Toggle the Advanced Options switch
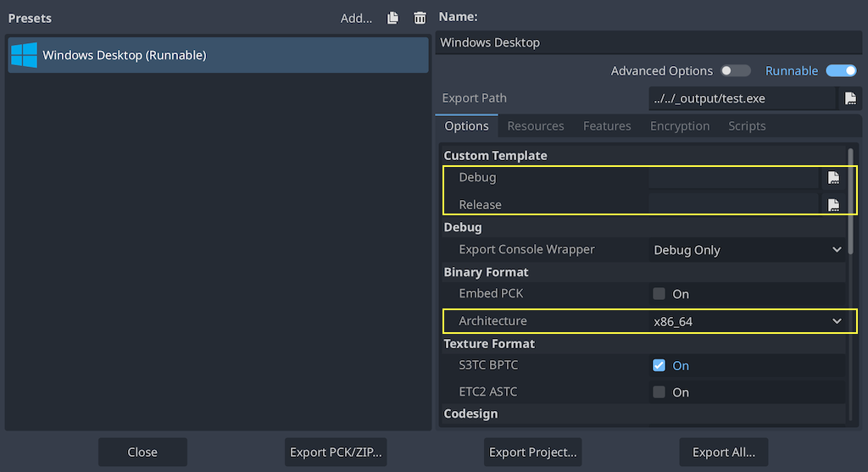Viewport: 868px width, 472px height. coord(735,71)
